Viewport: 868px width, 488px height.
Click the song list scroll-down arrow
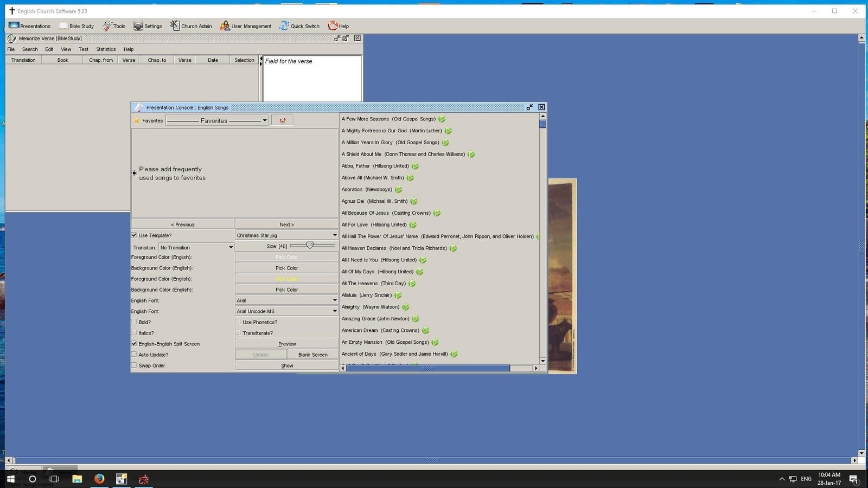tap(542, 361)
